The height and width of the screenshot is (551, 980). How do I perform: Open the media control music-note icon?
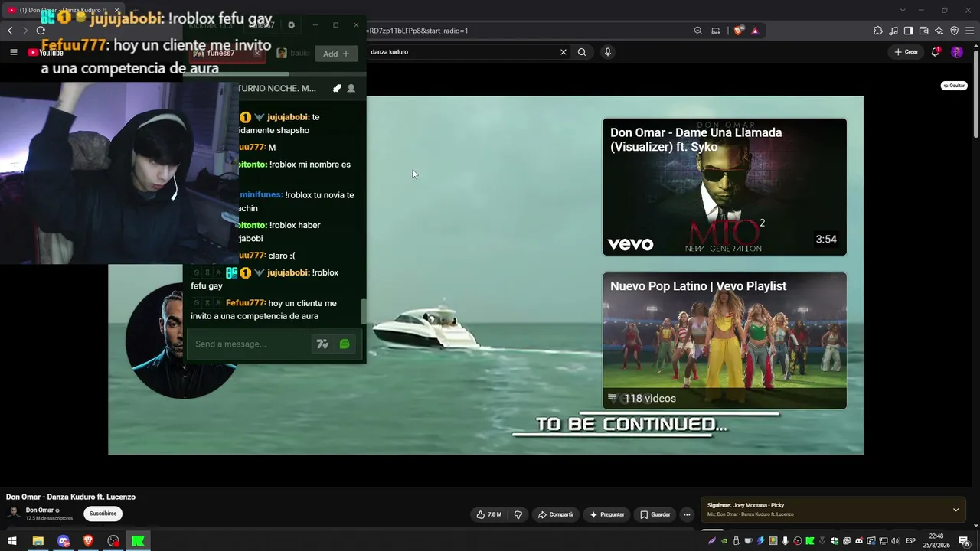893,31
